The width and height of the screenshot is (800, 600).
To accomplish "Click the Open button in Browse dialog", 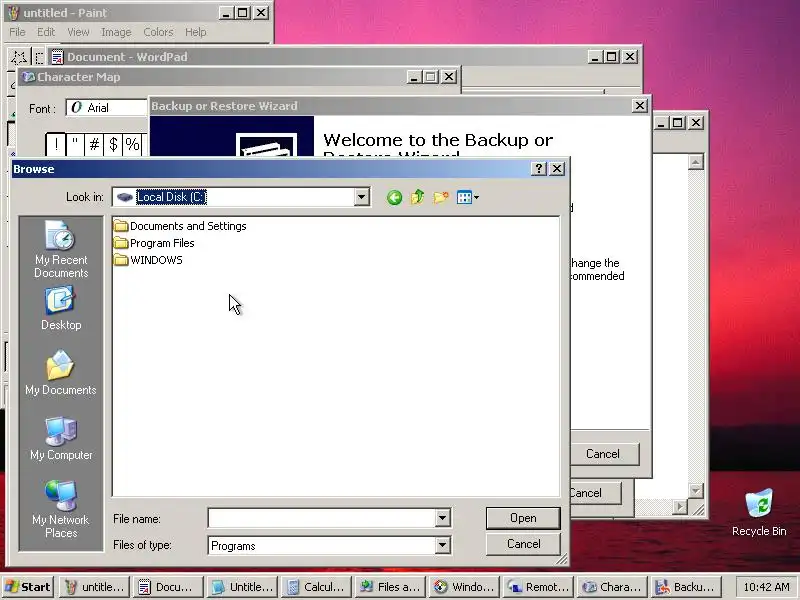I will (523, 518).
